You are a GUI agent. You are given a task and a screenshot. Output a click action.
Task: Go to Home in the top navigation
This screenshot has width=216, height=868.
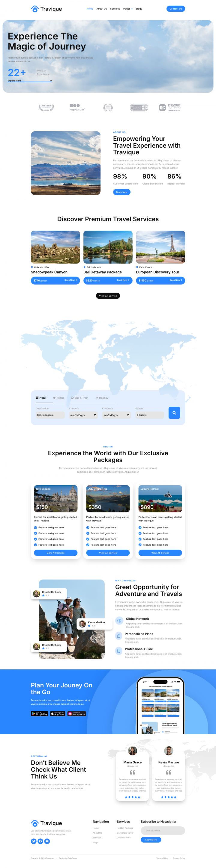[90, 9]
